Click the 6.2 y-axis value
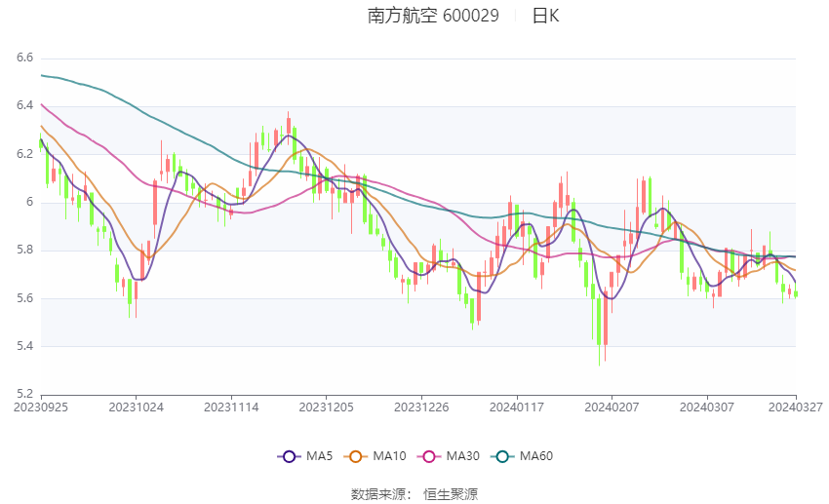Image resolution: width=829 pixels, height=504 pixels. click(x=24, y=154)
